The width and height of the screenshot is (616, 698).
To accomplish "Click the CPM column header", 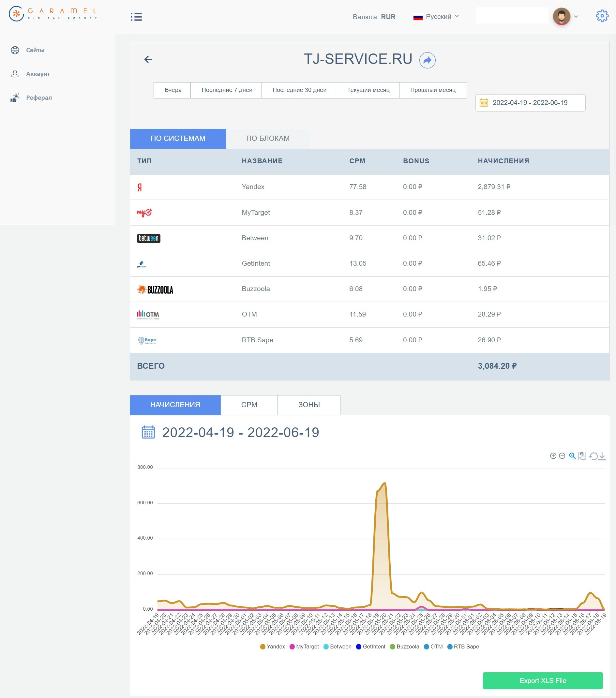I will 357,161.
